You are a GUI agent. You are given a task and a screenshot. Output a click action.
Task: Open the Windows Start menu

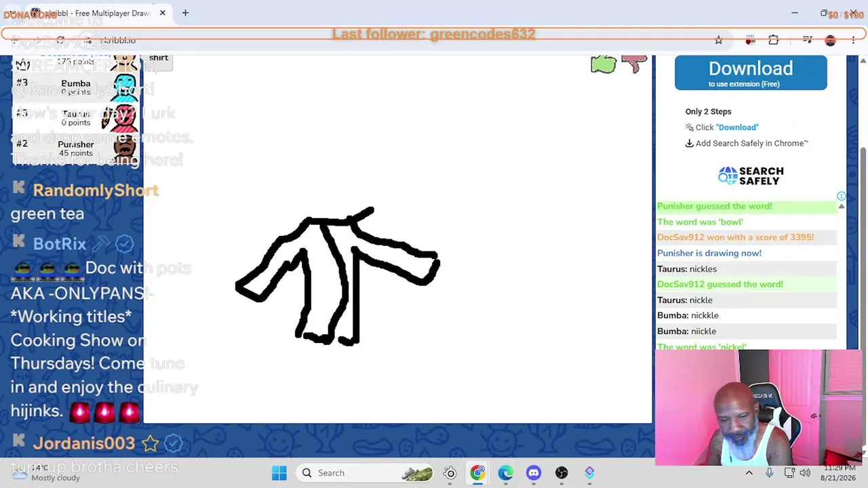click(x=279, y=473)
